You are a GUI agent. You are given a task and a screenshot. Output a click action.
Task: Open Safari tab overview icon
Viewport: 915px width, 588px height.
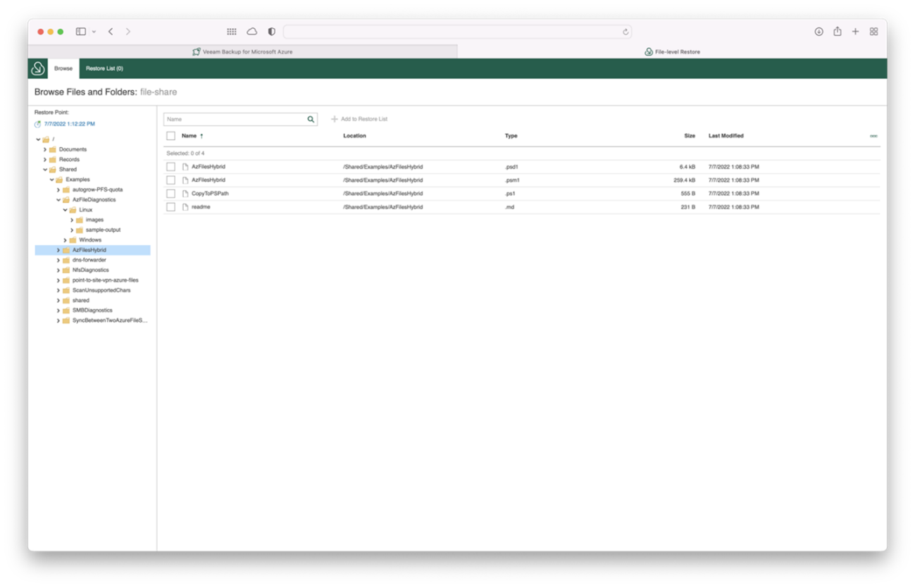pos(873,32)
